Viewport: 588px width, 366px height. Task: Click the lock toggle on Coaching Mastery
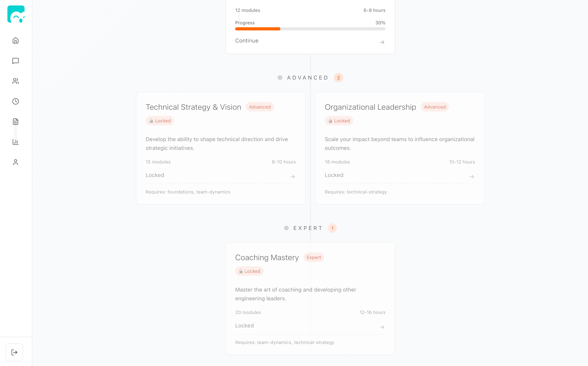(x=249, y=271)
